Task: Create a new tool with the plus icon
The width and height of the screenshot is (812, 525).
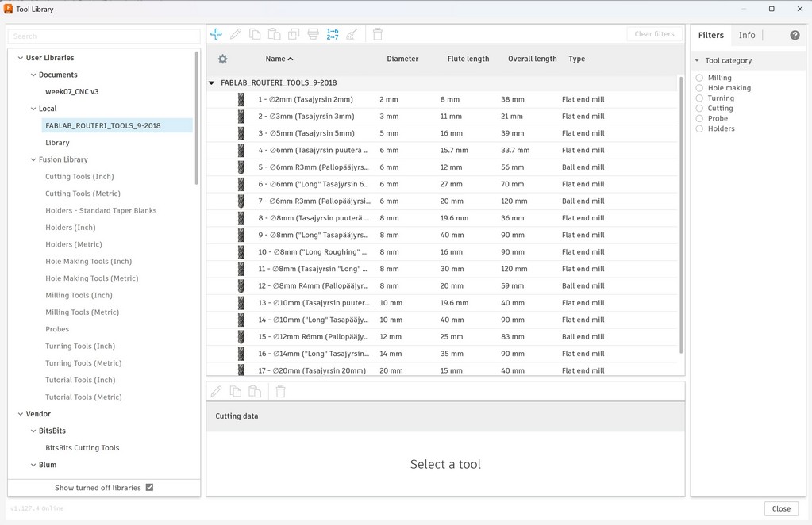Action: (x=216, y=33)
